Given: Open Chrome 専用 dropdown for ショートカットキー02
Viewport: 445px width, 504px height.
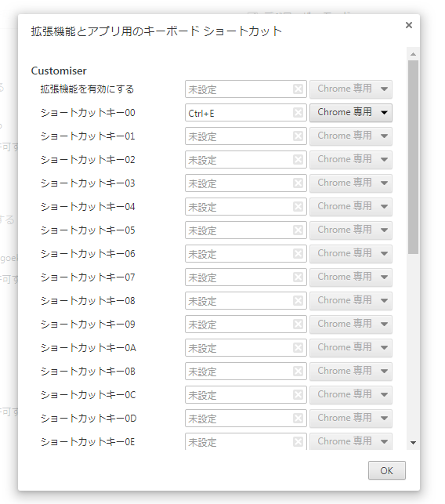Looking at the screenshot, I should [351, 159].
